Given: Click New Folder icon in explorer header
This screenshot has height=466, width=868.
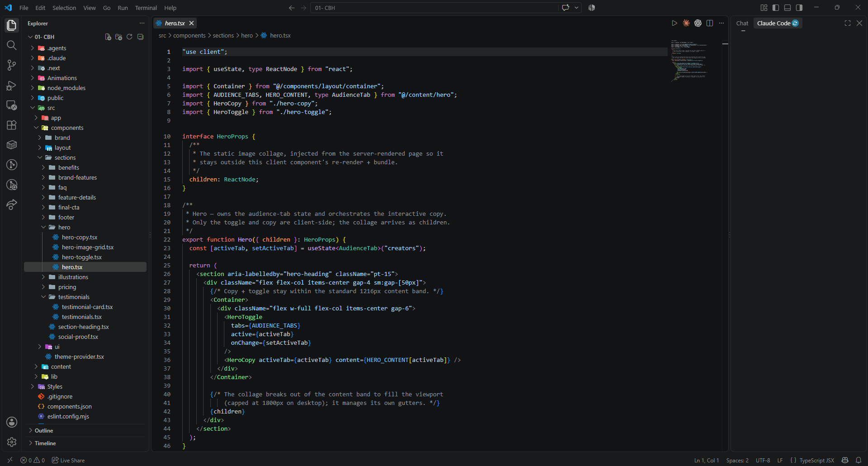Looking at the screenshot, I should (119, 37).
